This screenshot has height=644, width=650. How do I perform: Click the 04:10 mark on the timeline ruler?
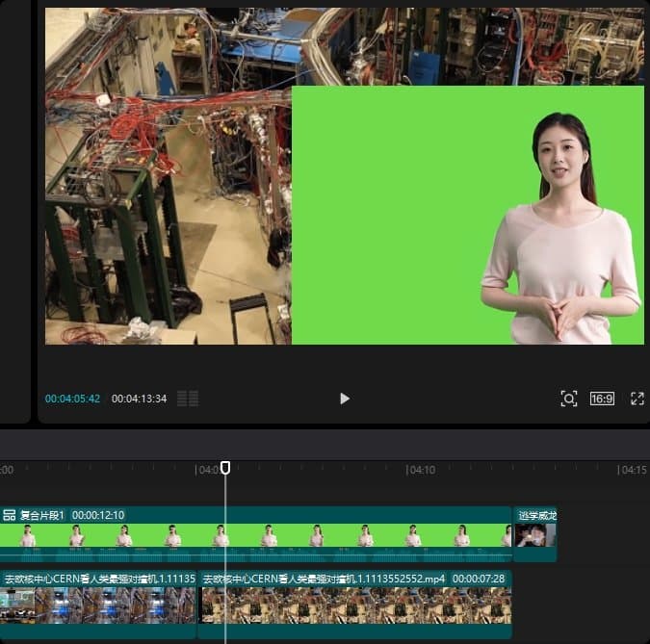pos(421,471)
